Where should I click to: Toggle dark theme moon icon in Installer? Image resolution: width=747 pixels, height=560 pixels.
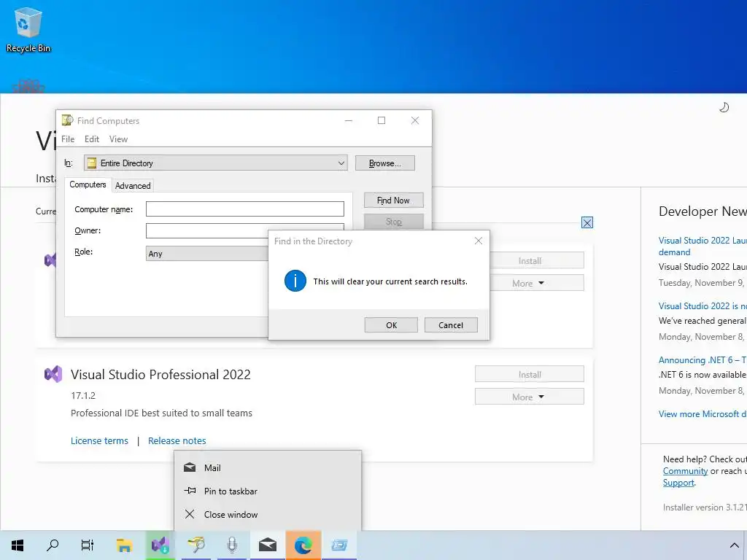tap(724, 107)
